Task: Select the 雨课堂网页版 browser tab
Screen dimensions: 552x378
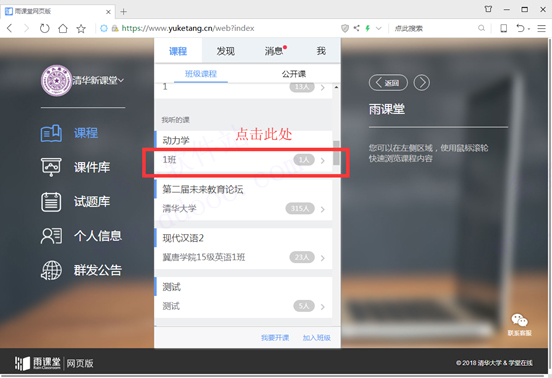Action: 58,11
